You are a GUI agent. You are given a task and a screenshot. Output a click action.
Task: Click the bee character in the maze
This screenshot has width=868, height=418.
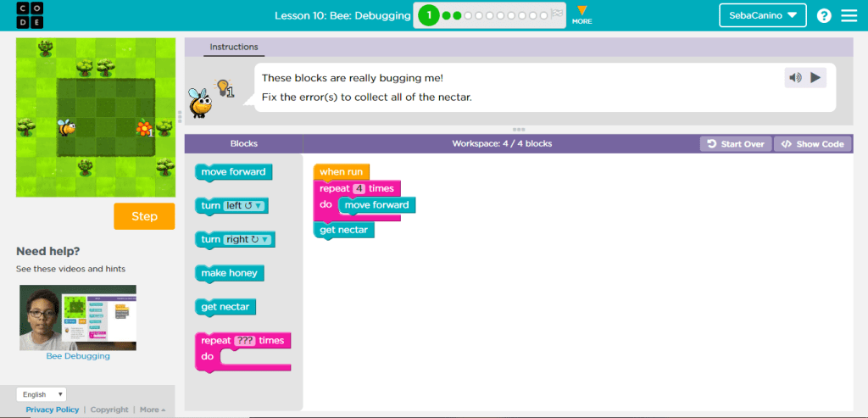click(x=66, y=127)
